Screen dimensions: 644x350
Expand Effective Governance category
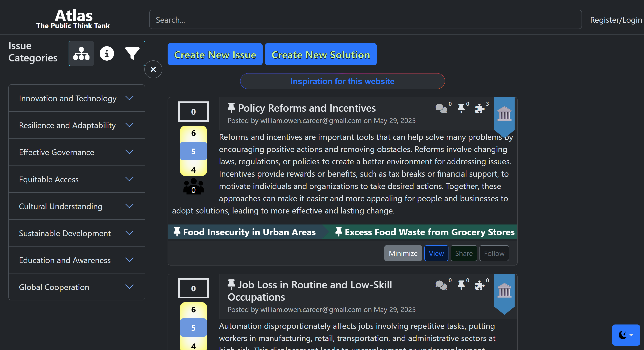(77, 152)
